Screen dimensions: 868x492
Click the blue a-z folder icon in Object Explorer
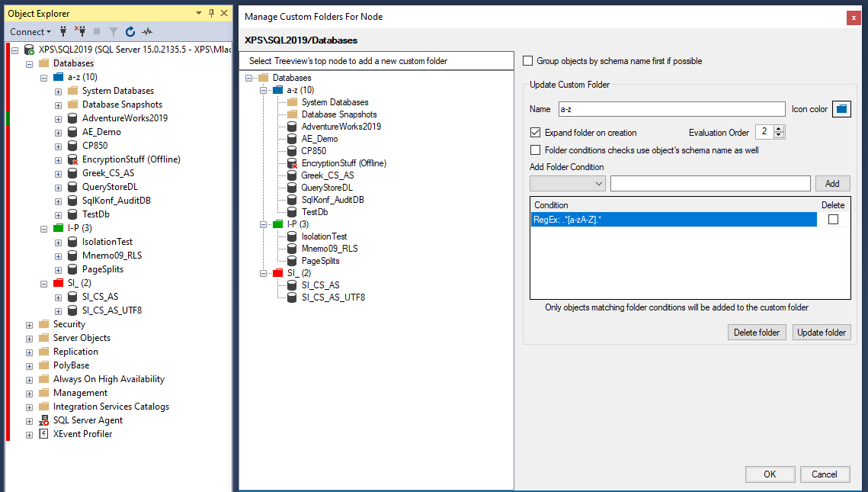(59, 77)
